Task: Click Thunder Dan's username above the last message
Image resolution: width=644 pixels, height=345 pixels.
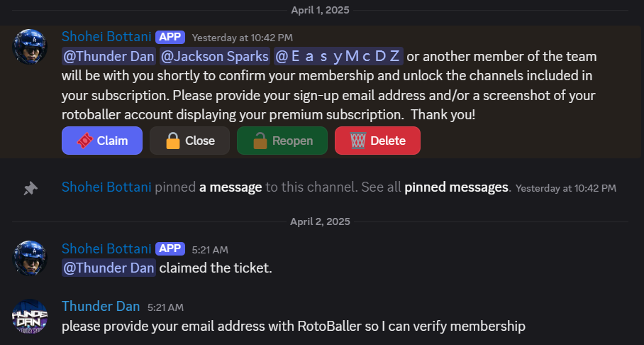Action: coord(101,307)
